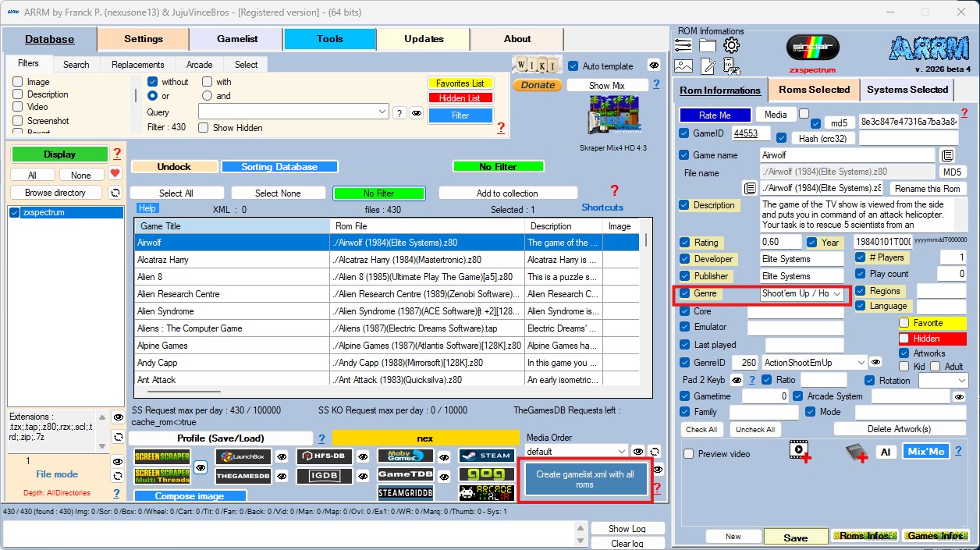Click the LaunchBox scraper logo
Image resolution: width=980 pixels, height=550 pixels.
coord(243,457)
